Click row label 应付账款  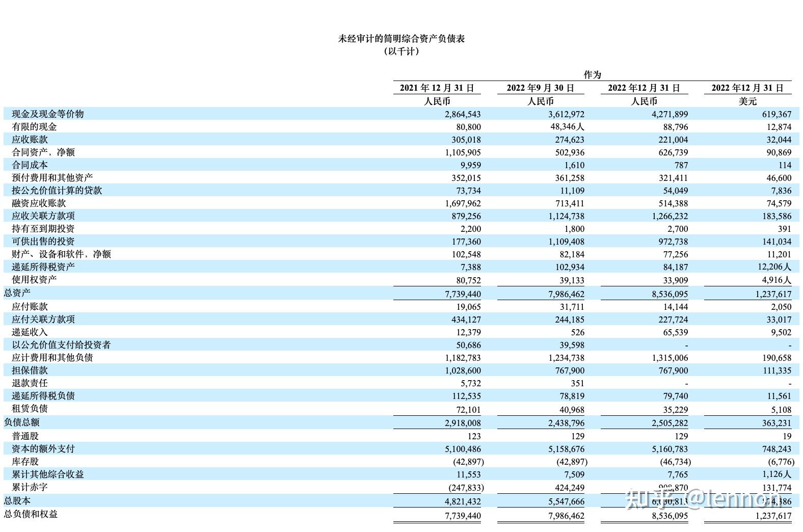(x=30, y=306)
